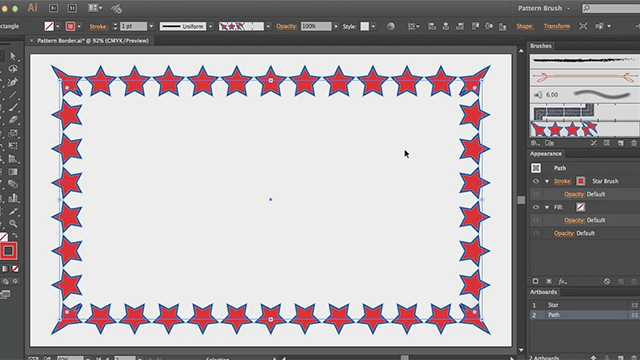Screen dimensions: 640x360
Task: Click the Clear Appearance icon
Action: point(607,281)
